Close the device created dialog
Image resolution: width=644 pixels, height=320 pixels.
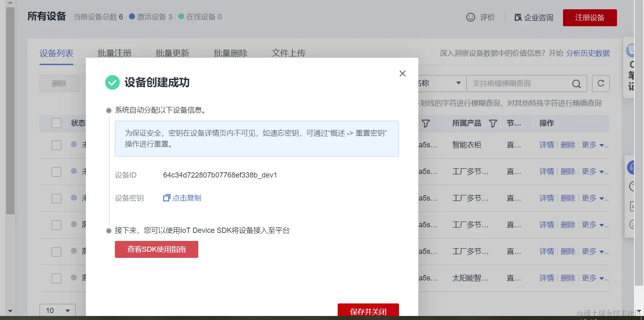(x=402, y=73)
